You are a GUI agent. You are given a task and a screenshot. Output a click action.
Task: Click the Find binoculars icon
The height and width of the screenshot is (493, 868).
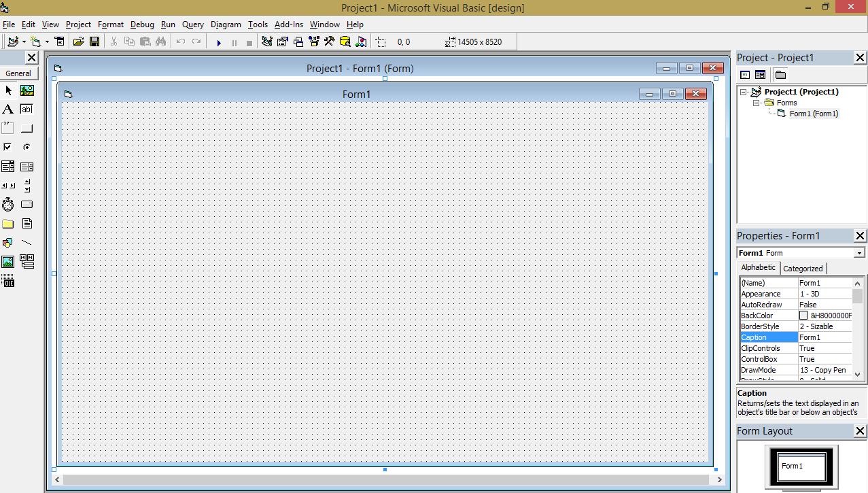(x=160, y=41)
